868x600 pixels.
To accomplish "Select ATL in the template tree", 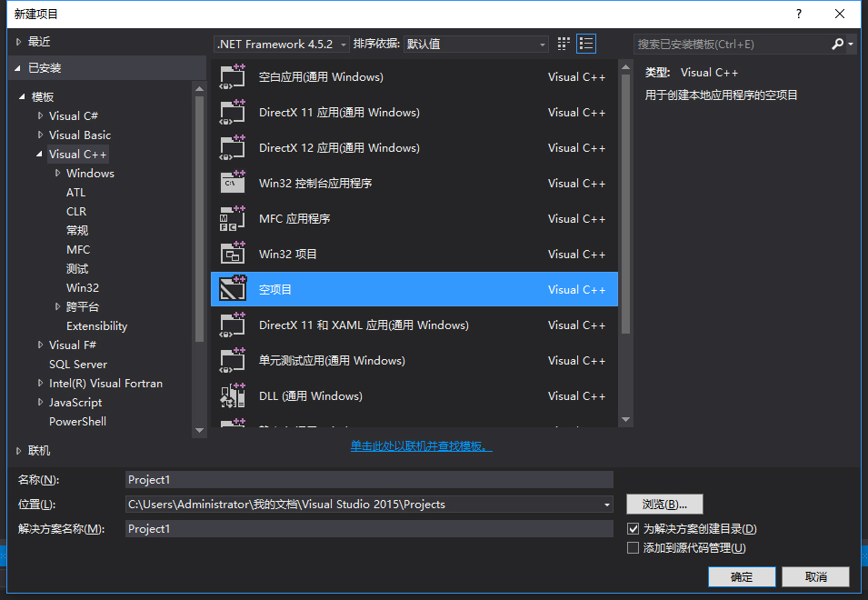I will click(75, 192).
